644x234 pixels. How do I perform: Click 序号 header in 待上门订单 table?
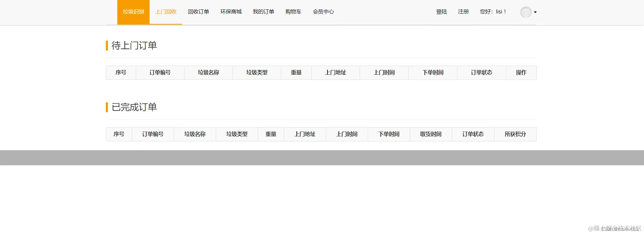click(x=121, y=73)
